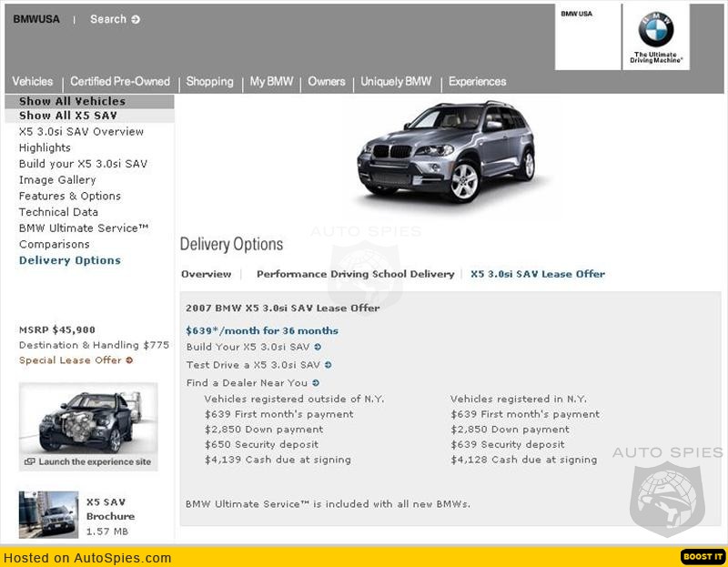Viewport: 728px width, 567px height.
Task: Open the Experiences menu
Action: (x=477, y=82)
